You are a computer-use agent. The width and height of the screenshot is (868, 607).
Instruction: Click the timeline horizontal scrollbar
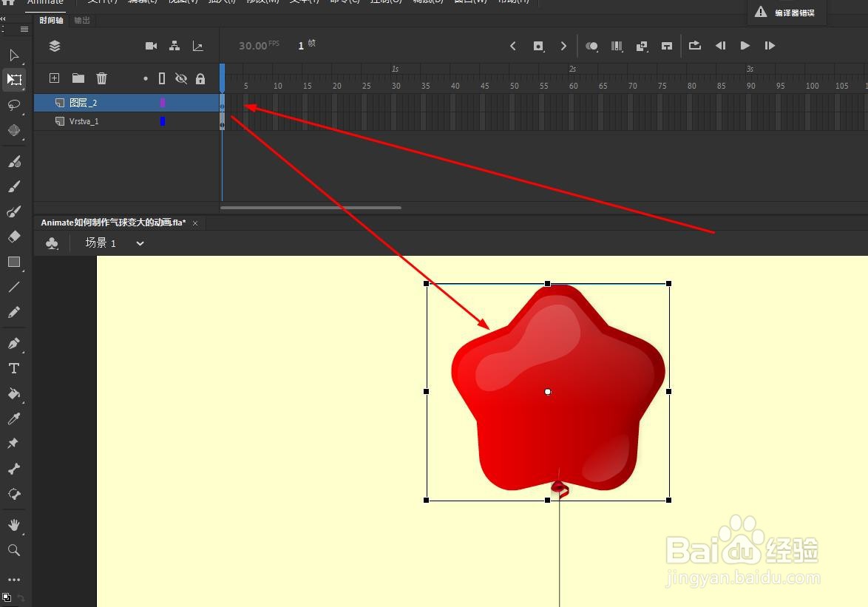(311, 208)
